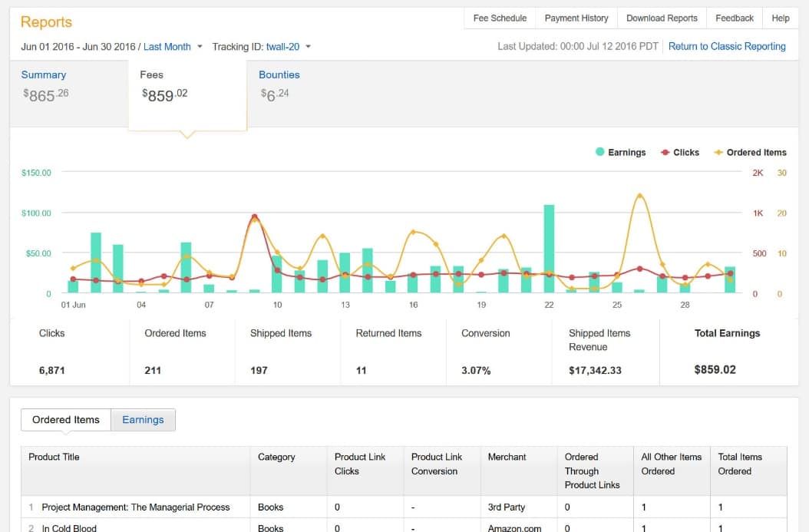Open the Feedback menu item
Viewport: 809px width, 532px height.
pos(734,18)
